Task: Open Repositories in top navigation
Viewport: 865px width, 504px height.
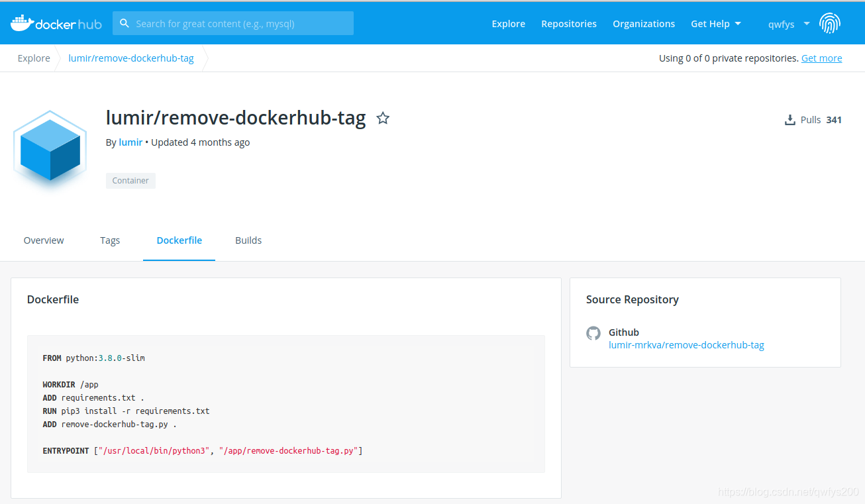Action: pyautogui.click(x=569, y=24)
